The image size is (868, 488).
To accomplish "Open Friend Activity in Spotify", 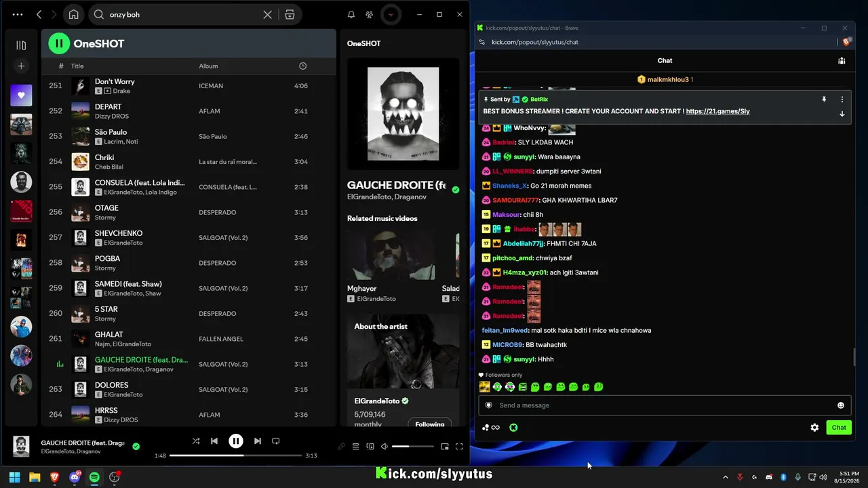I will pyautogui.click(x=369, y=14).
